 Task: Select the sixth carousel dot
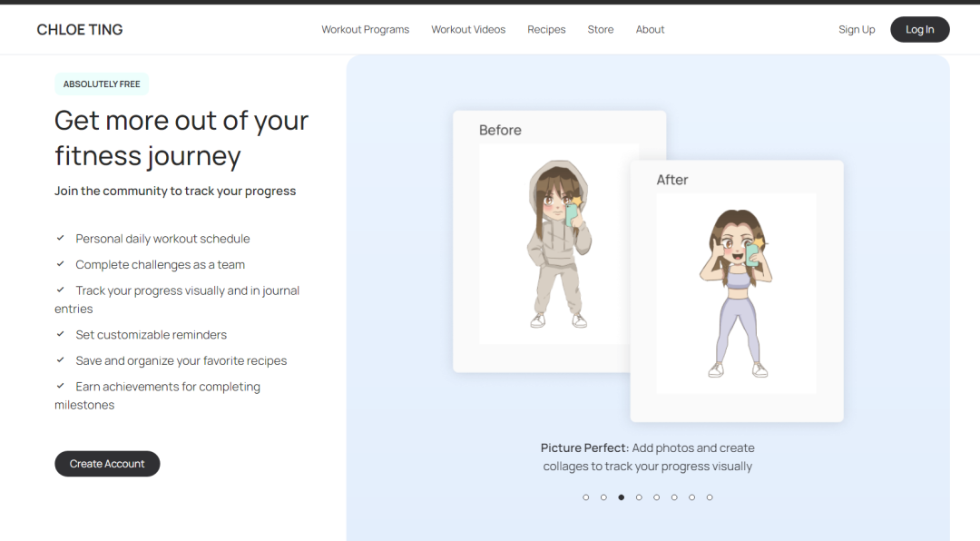point(673,497)
